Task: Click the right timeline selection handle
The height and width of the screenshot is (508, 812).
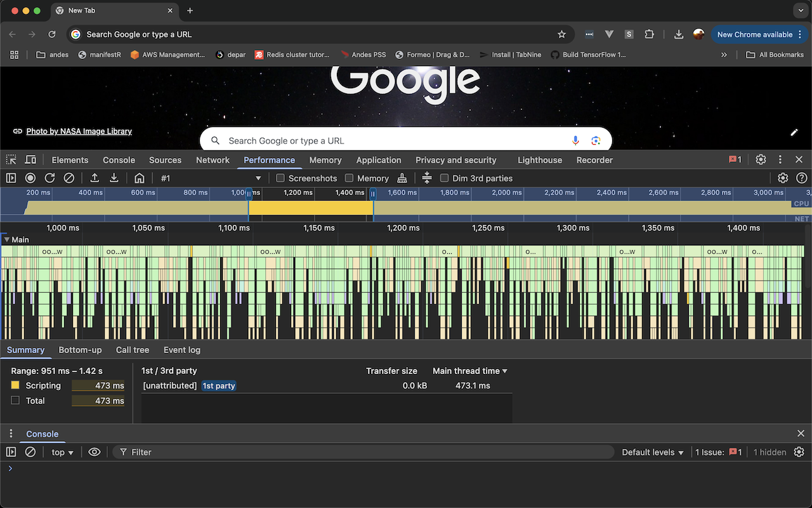Action: tap(373, 193)
